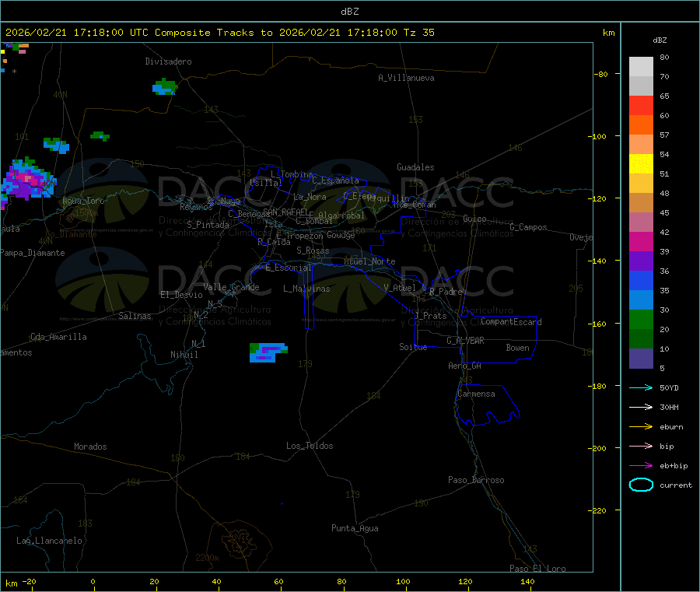Click the Punta_Agua map label

pos(355,528)
